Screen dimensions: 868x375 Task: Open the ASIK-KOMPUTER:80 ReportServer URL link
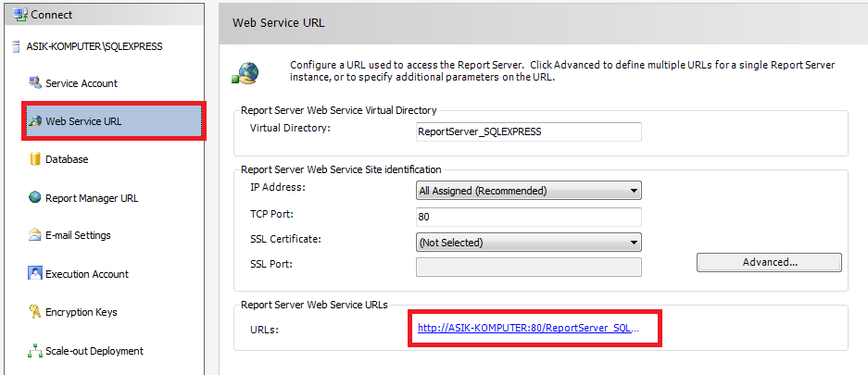[529, 328]
